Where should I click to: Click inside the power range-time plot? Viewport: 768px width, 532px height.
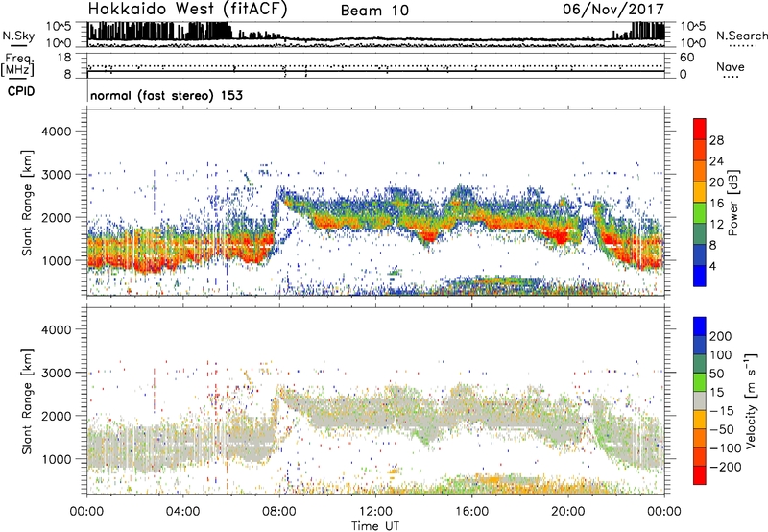(375, 203)
